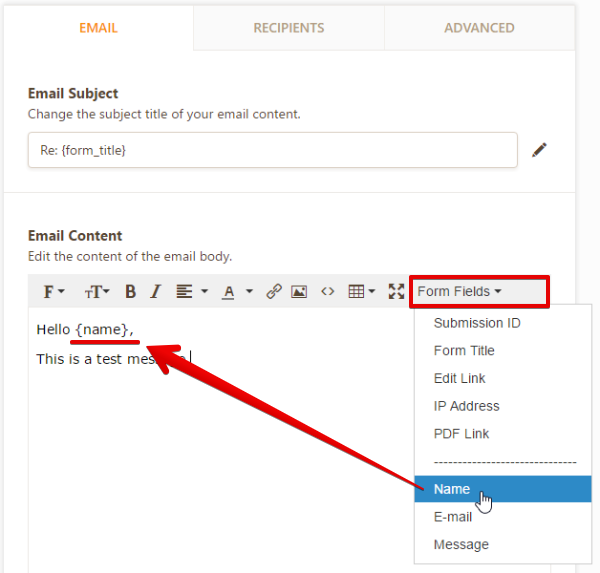Open the insert table dropdown
Screen dimensions: 600x573
(x=361, y=292)
